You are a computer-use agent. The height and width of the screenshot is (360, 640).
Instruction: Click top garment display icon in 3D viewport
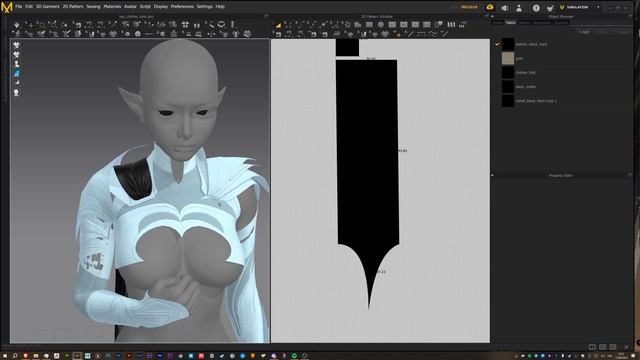point(16,45)
